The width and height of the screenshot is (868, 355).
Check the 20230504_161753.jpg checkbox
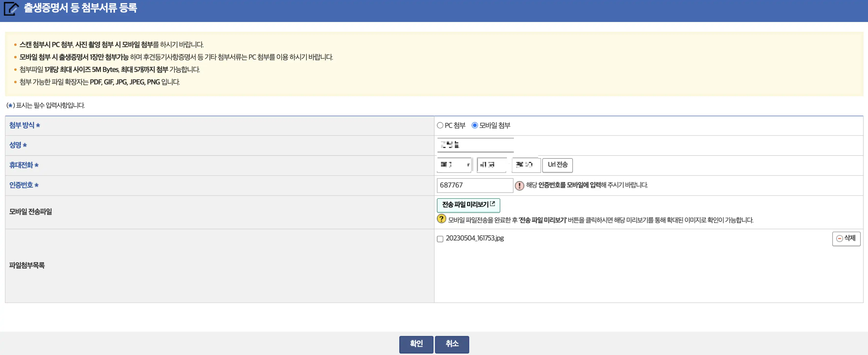point(441,239)
